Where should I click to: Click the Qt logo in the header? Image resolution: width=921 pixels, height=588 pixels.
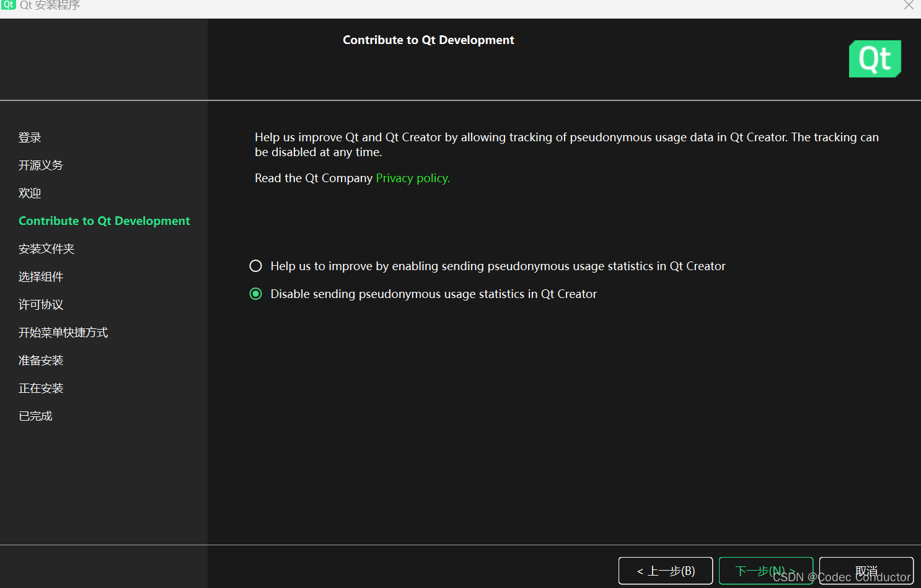point(875,59)
